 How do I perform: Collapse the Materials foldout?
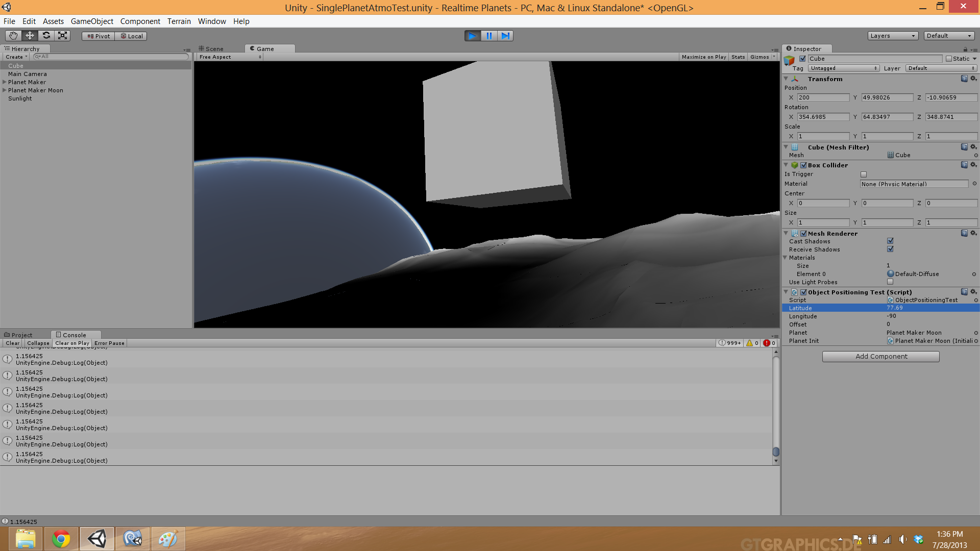pos(786,258)
